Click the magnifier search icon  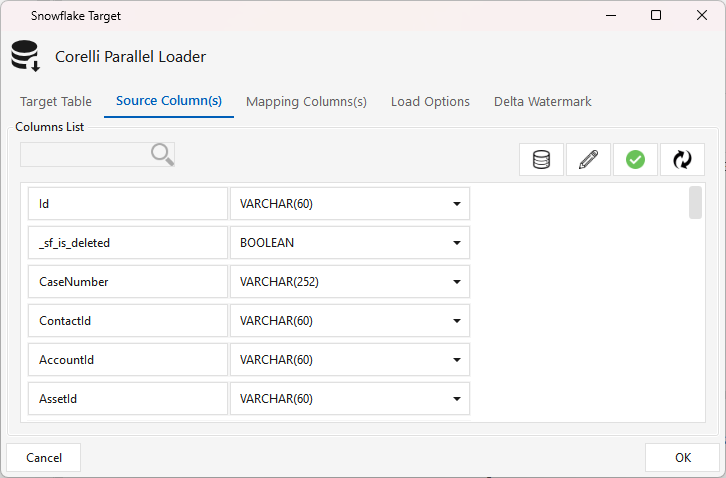(x=163, y=154)
